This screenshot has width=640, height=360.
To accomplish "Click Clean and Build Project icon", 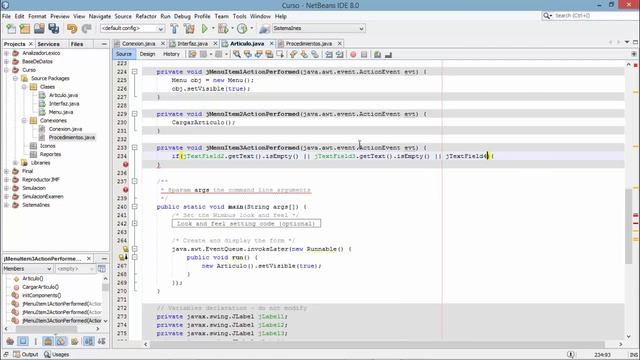I will (x=189, y=29).
